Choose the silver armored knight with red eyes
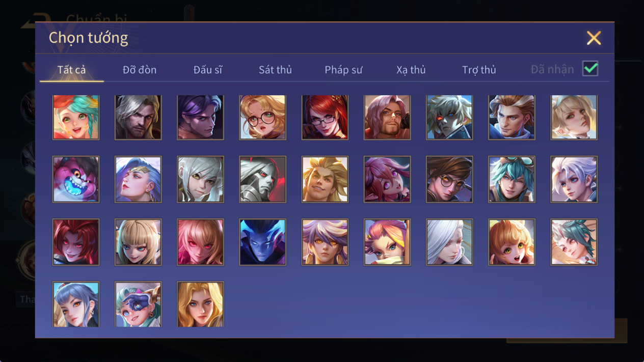This screenshot has width=644, height=362. (263, 179)
